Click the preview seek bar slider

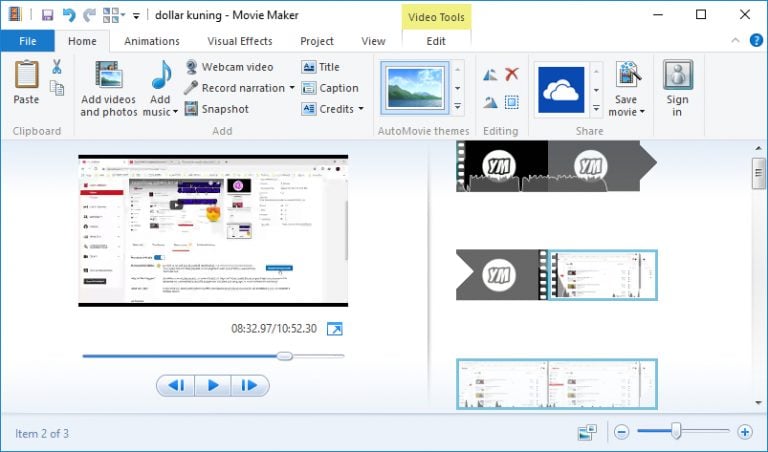285,356
